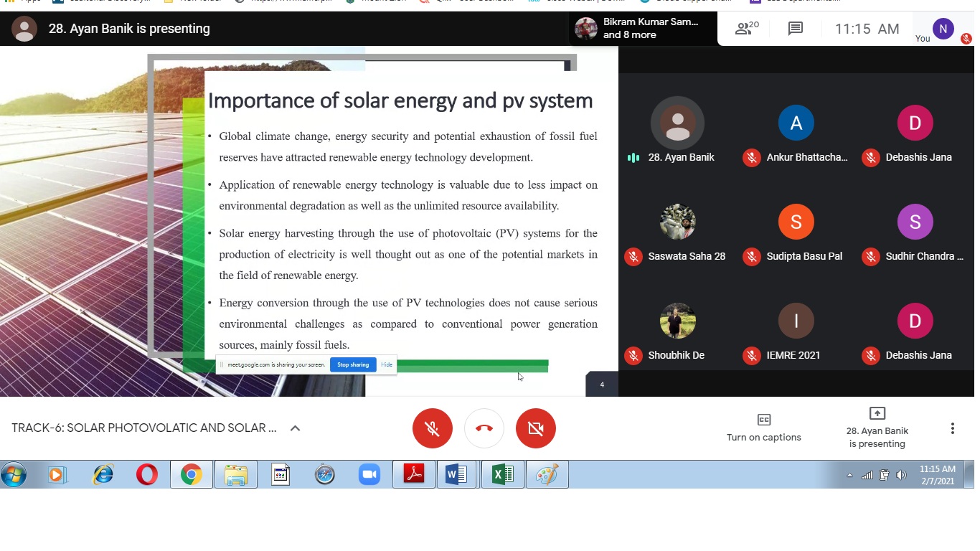Turn on captions
The height and width of the screenshot is (551, 980).
coord(763,428)
